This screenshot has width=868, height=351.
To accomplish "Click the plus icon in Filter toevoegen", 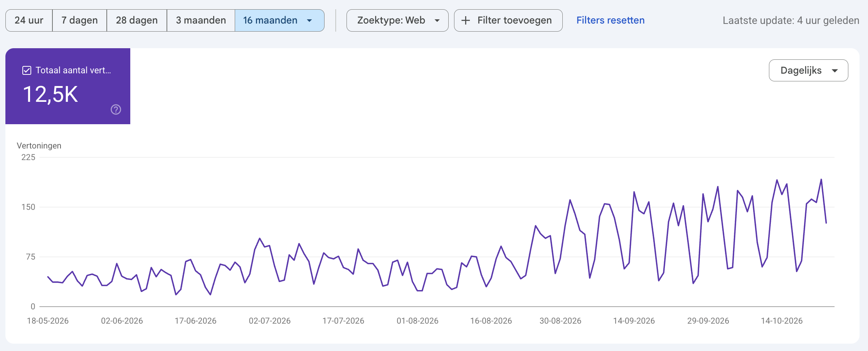I will (x=466, y=20).
